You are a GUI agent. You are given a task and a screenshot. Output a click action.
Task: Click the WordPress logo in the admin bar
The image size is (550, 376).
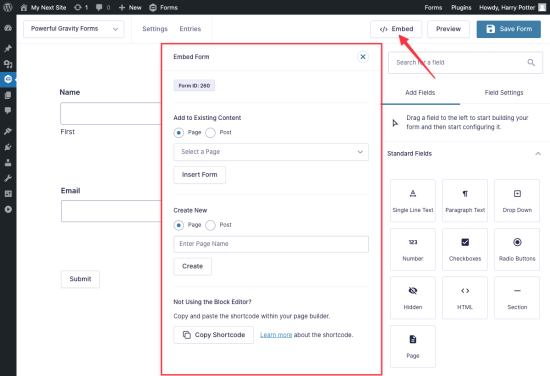click(8, 7)
